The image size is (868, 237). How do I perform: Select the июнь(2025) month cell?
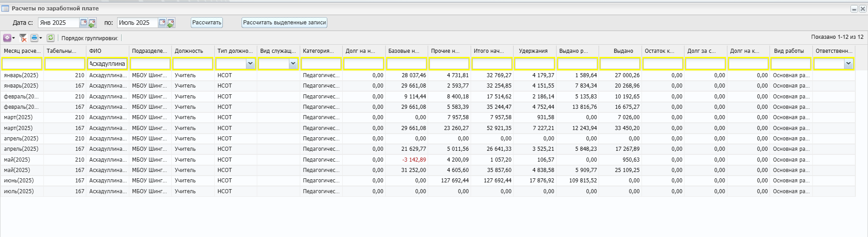(22, 181)
